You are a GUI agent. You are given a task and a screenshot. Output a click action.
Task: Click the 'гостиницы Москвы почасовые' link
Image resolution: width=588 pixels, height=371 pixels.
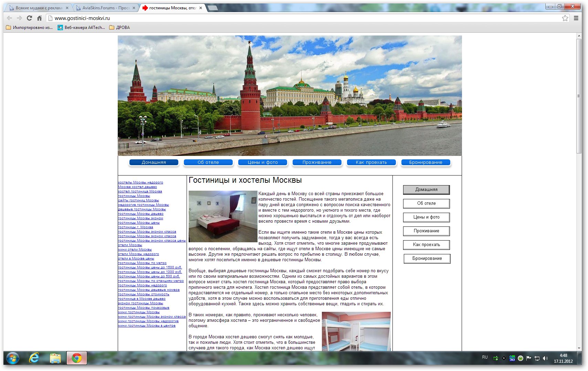coord(144,308)
